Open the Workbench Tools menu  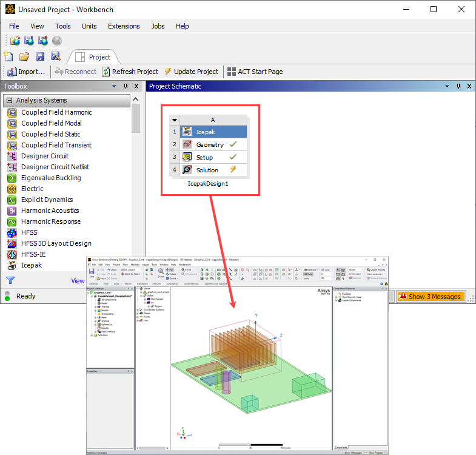63,26
